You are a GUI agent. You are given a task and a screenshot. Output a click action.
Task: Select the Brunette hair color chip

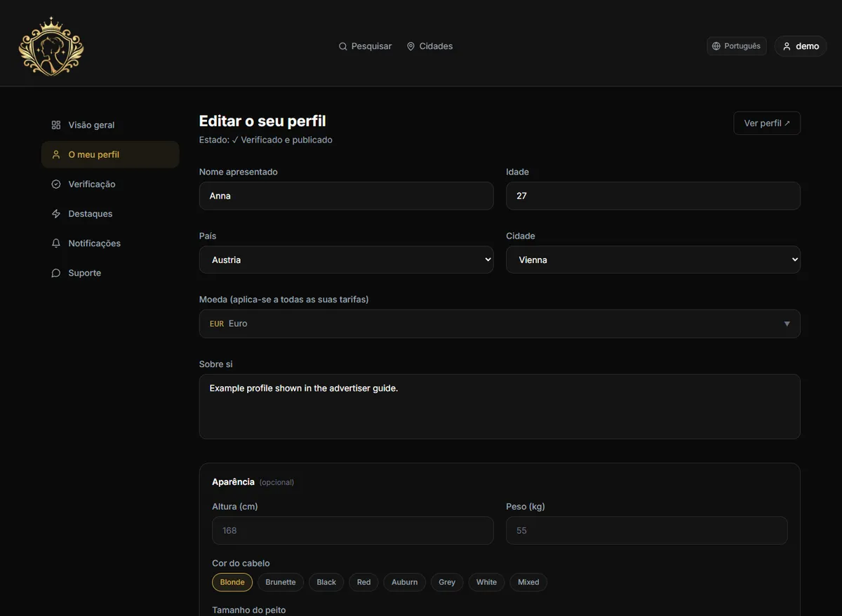click(x=281, y=582)
